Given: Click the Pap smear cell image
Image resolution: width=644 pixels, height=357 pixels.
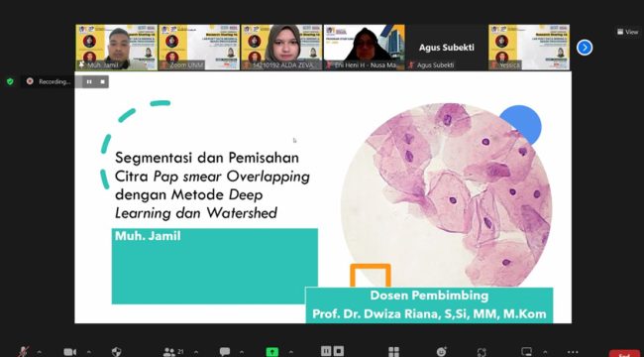Looking at the screenshot, I should pyautogui.click(x=446, y=195).
